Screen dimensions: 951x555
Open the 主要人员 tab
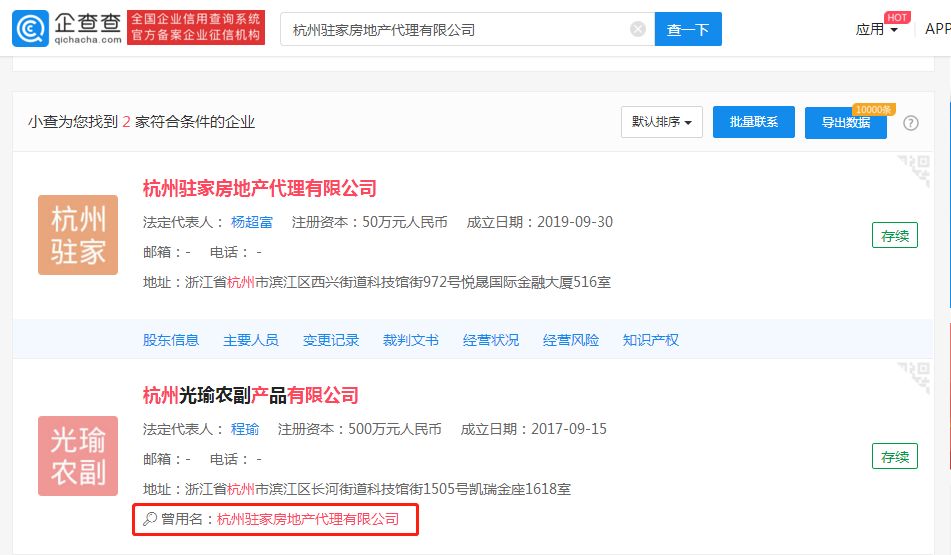250,340
